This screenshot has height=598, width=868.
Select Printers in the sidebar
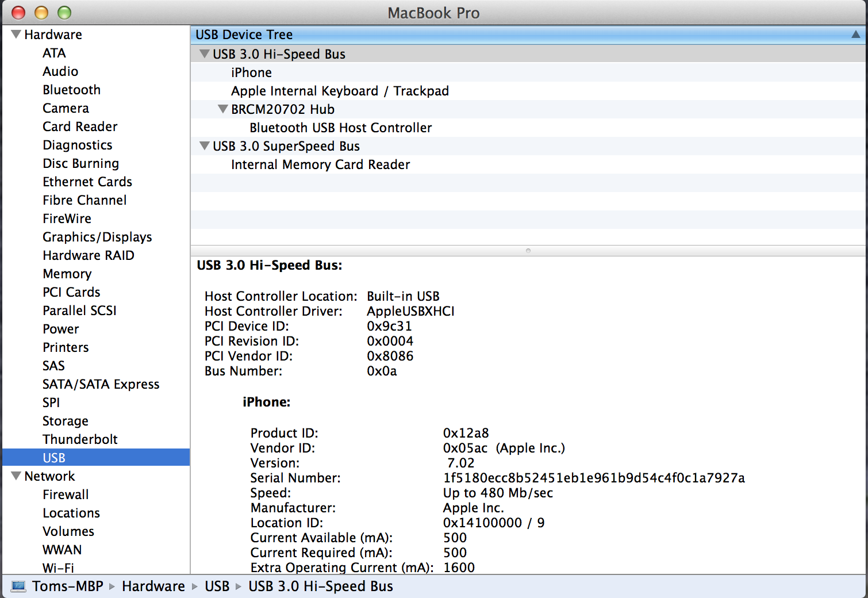(x=66, y=347)
